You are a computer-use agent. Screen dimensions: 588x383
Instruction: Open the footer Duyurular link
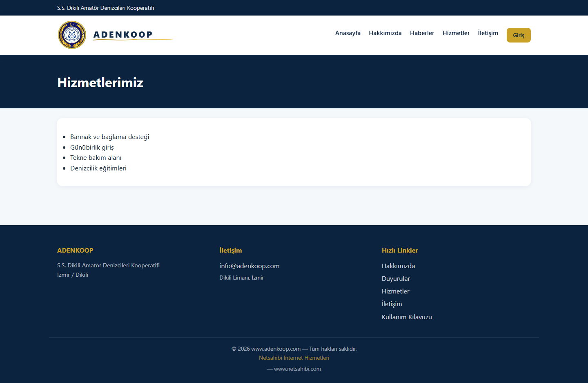(396, 279)
